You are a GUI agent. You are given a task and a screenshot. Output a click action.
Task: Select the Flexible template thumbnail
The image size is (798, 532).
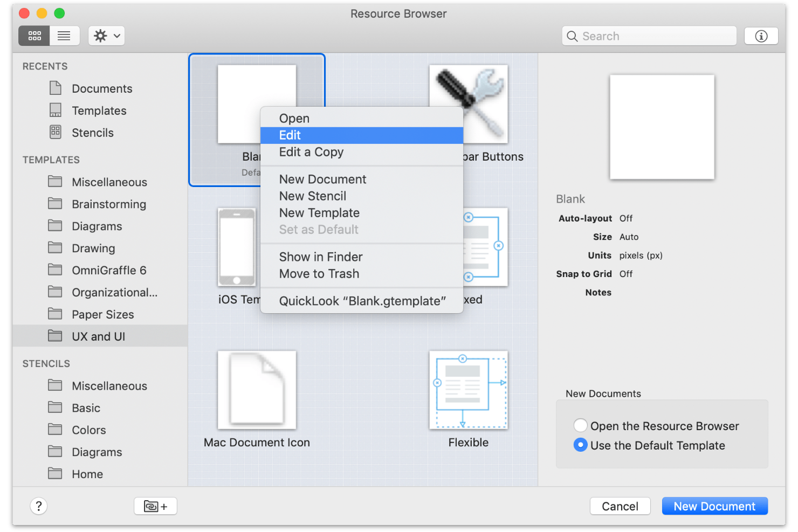pyautogui.click(x=469, y=390)
